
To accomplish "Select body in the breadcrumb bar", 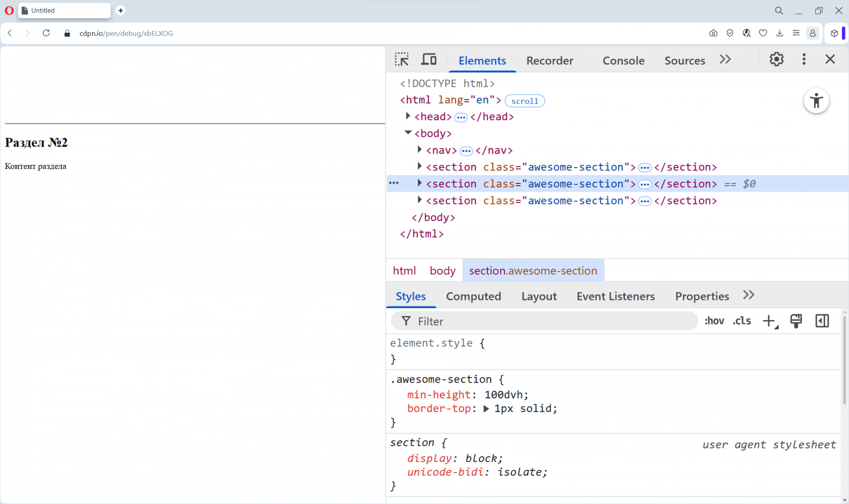I will (x=442, y=271).
